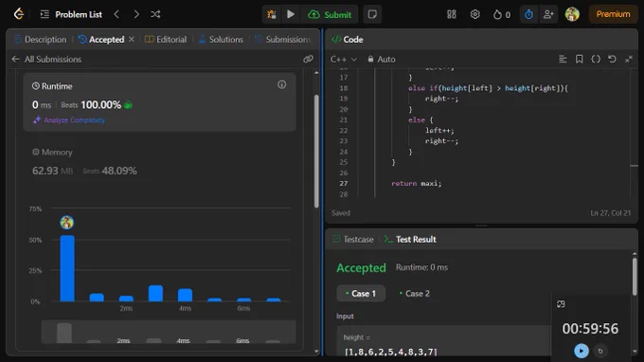Click the 'Saved' status text
The image size is (644, 362).
[341, 213]
